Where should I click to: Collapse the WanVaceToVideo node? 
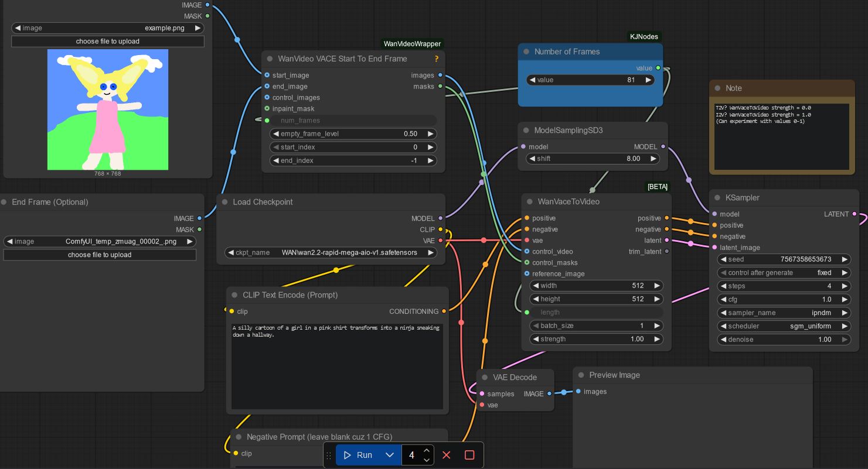(530, 201)
